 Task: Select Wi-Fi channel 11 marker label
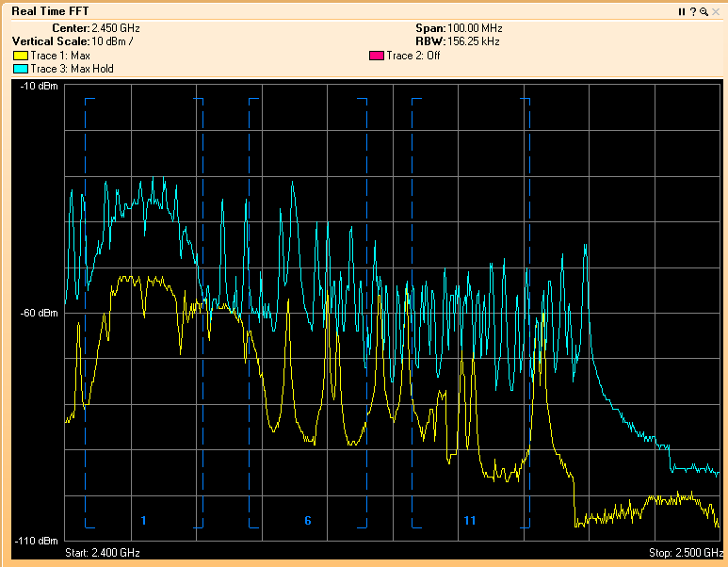click(x=470, y=521)
